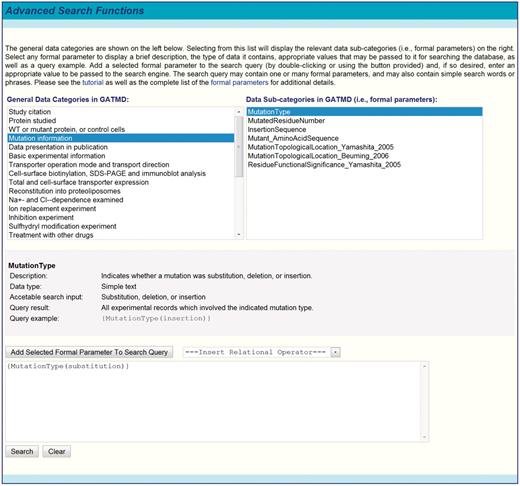The height and width of the screenshot is (486, 520).
Task: Click the categories list scrollbar thumb
Action: 239,147
